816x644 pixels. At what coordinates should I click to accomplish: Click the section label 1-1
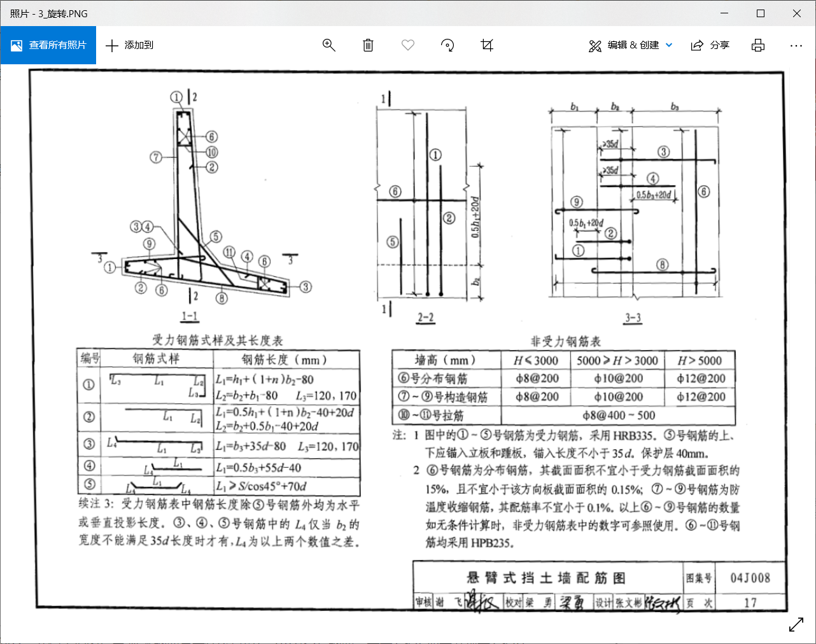190,316
